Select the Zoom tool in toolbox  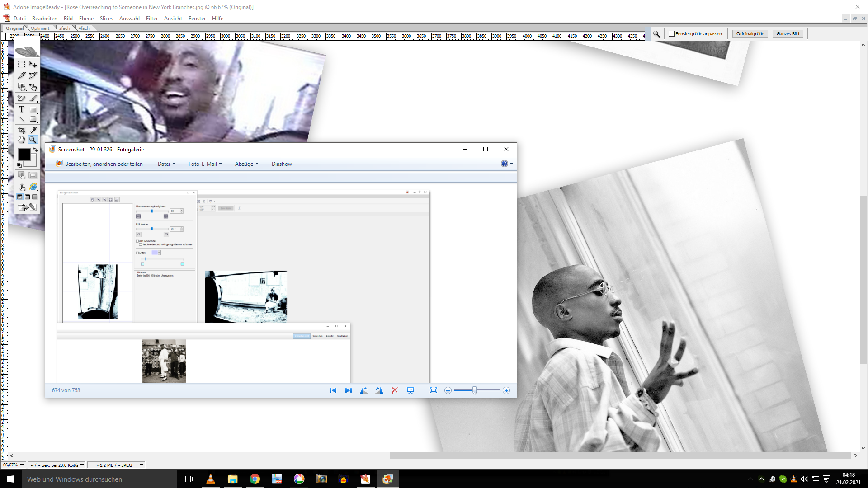(33, 140)
